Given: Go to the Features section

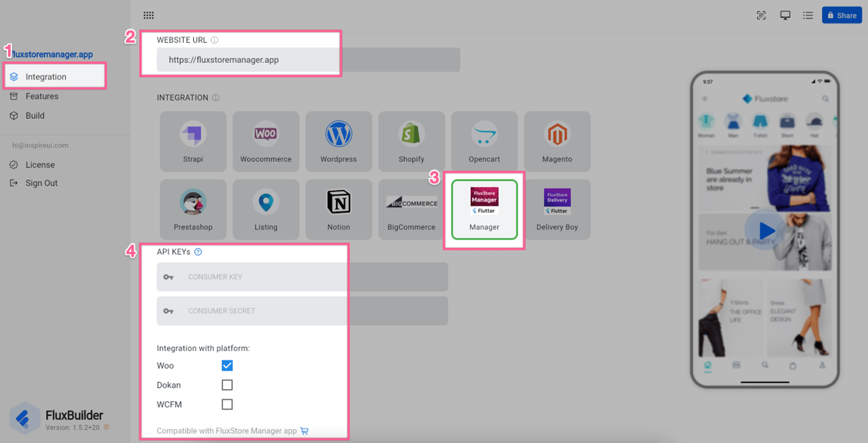Looking at the screenshot, I should click(42, 97).
